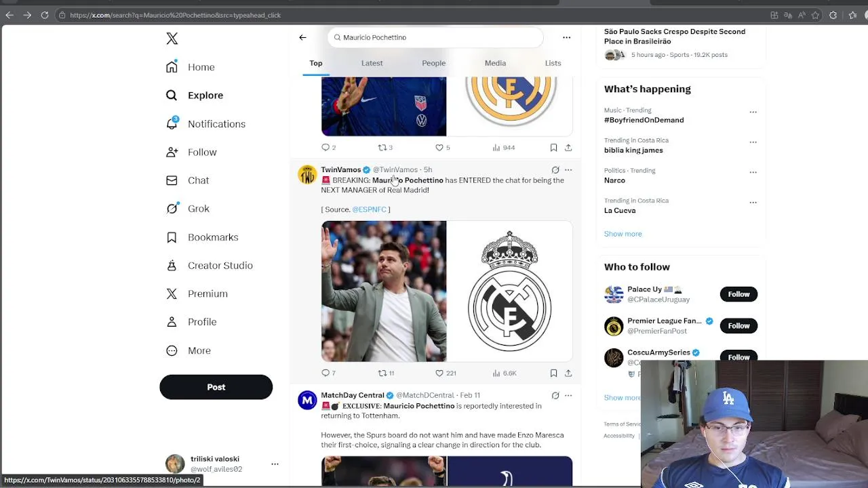Switch to the Lists tab

point(553,63)
